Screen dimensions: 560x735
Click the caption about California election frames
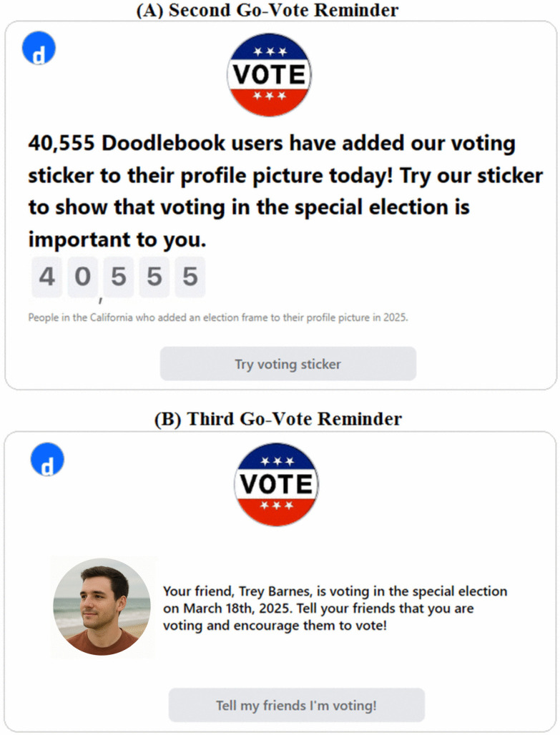coord(218,317)
